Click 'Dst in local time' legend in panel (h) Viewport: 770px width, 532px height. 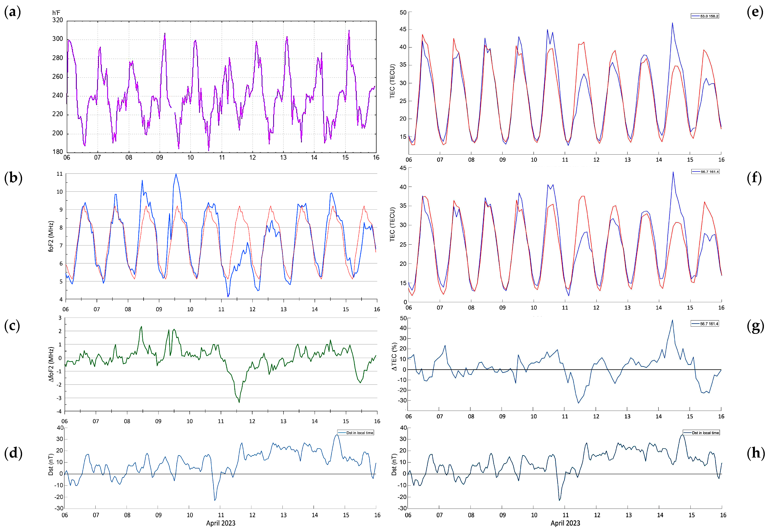tap(701, 433)
